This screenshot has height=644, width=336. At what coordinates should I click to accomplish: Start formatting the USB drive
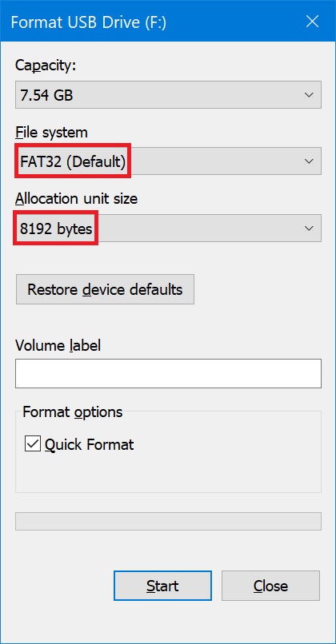point(162,586)
